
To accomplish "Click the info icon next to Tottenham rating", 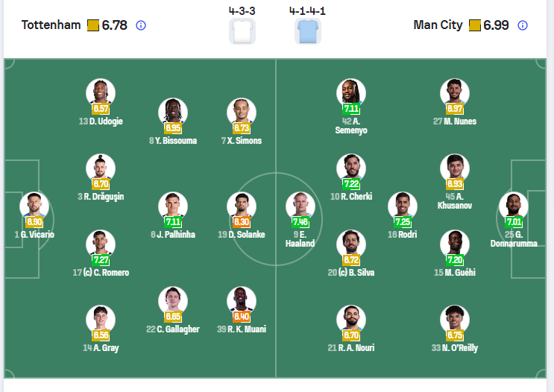I will (141, 25).
